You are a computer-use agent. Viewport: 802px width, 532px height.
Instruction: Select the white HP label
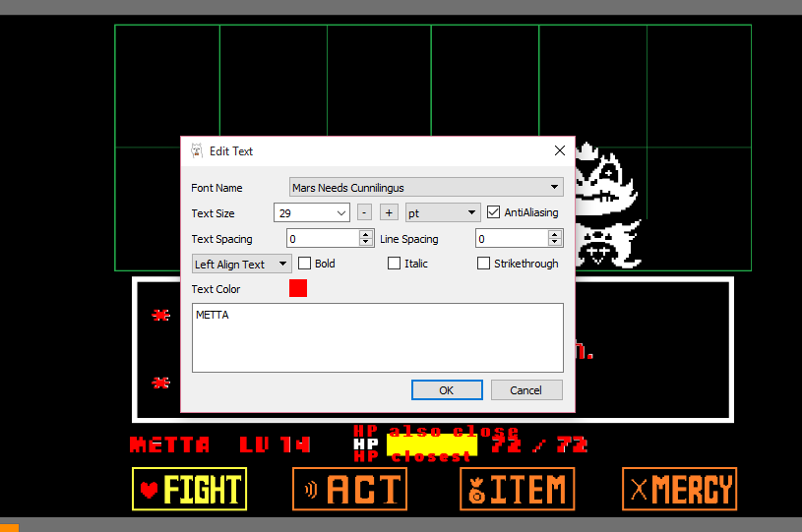click(366, 444)
